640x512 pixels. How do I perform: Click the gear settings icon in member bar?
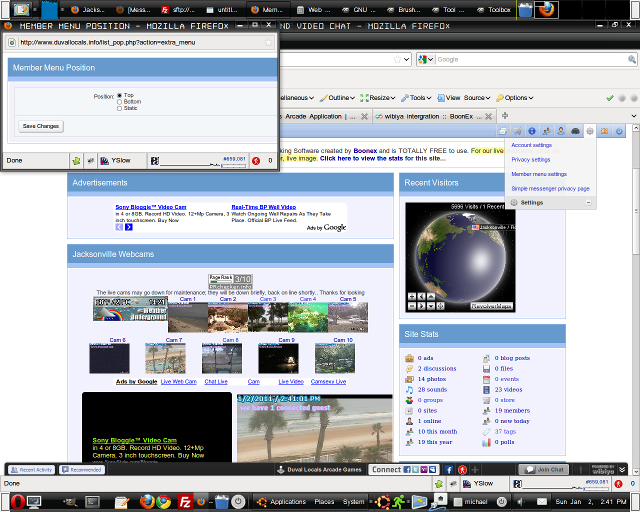[590, 131]
